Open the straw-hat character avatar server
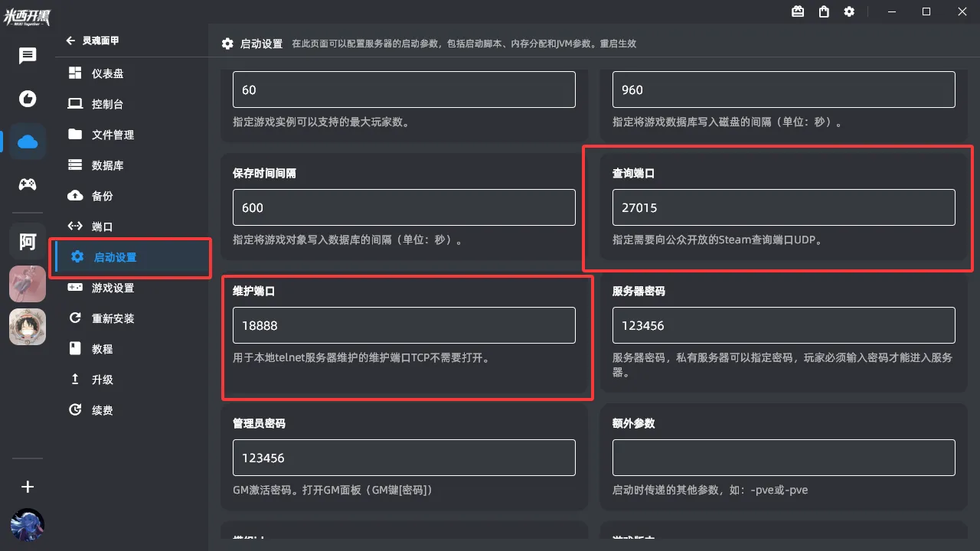 (28, 327)
